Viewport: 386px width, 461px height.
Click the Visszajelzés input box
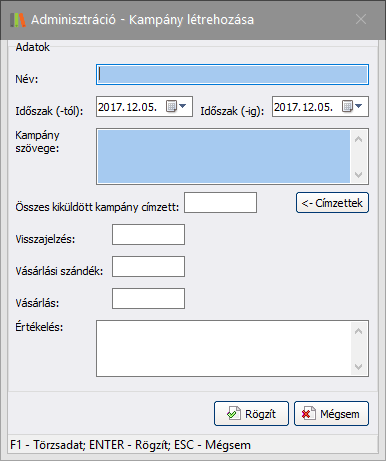(148, 234)
